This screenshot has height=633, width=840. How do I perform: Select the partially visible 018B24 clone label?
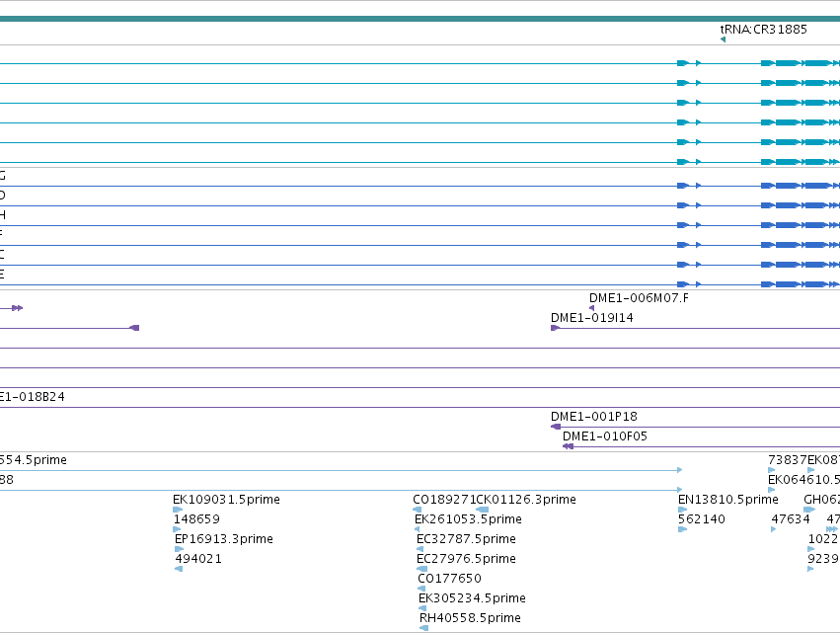tap(33, 397)
